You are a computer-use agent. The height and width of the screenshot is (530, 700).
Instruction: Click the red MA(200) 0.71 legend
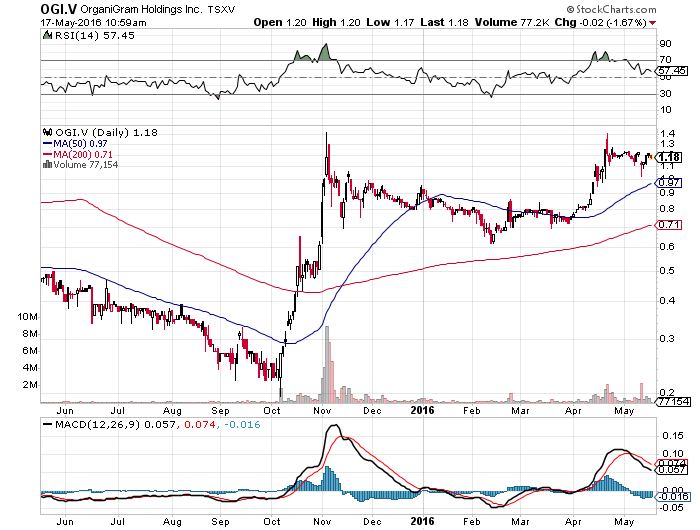point(78,155)
